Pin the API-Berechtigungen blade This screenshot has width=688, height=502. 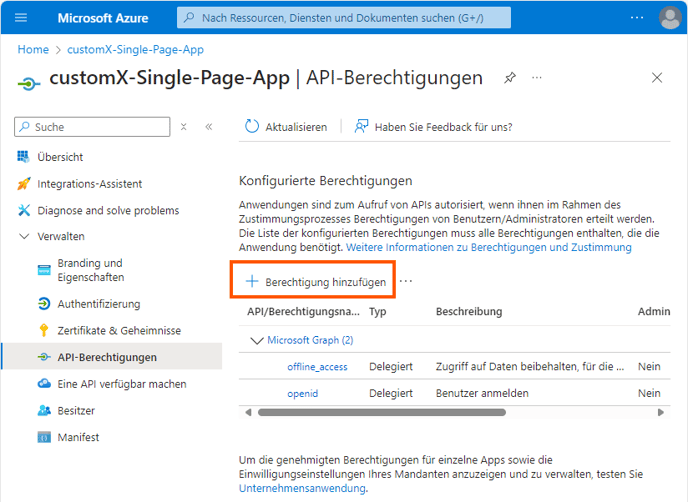click(x=509, y=78)
